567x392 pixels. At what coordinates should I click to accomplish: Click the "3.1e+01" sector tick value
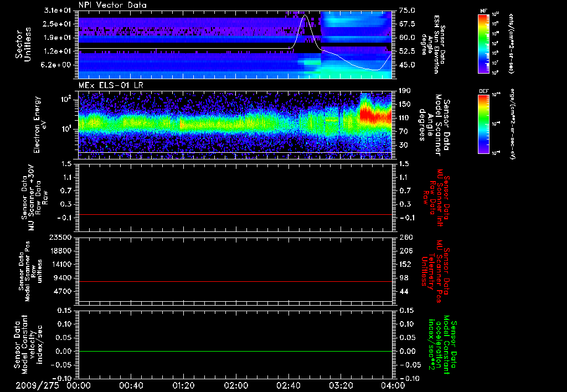coord(58,11)
